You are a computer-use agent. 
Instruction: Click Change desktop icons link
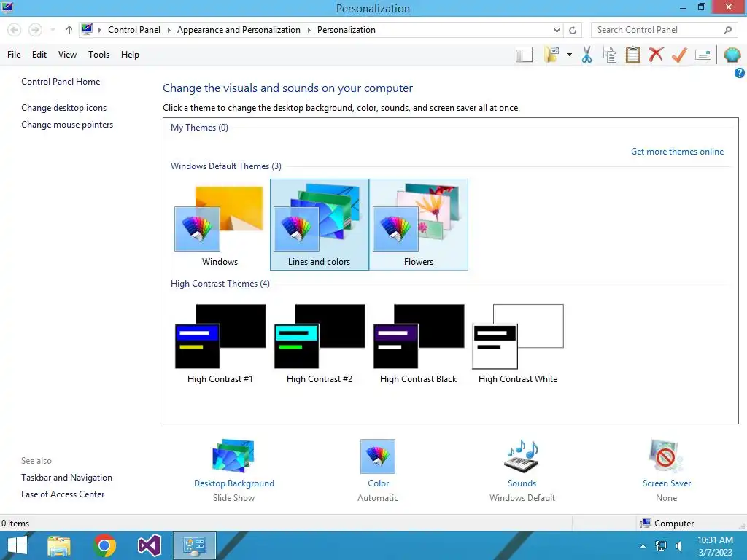64,108
